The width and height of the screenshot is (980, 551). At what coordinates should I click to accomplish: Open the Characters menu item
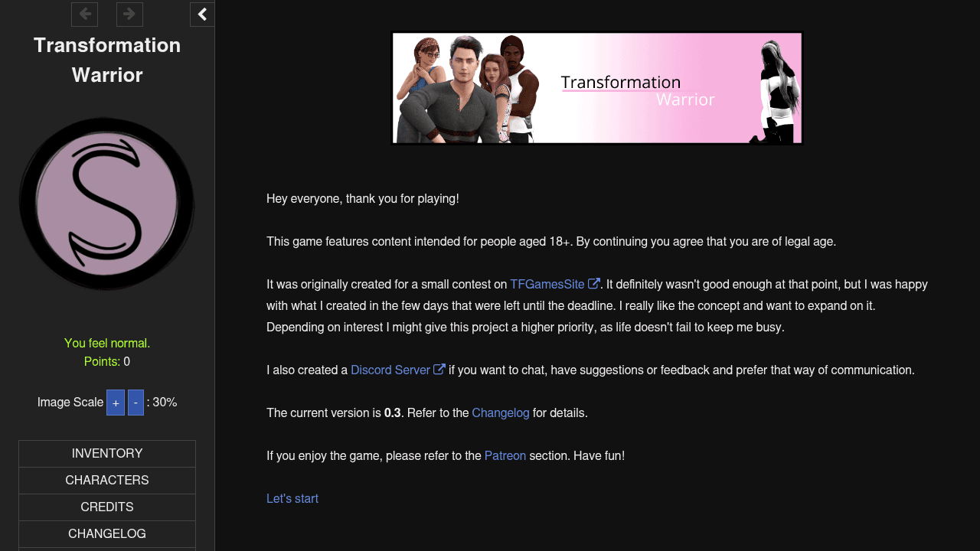[107, 481]
